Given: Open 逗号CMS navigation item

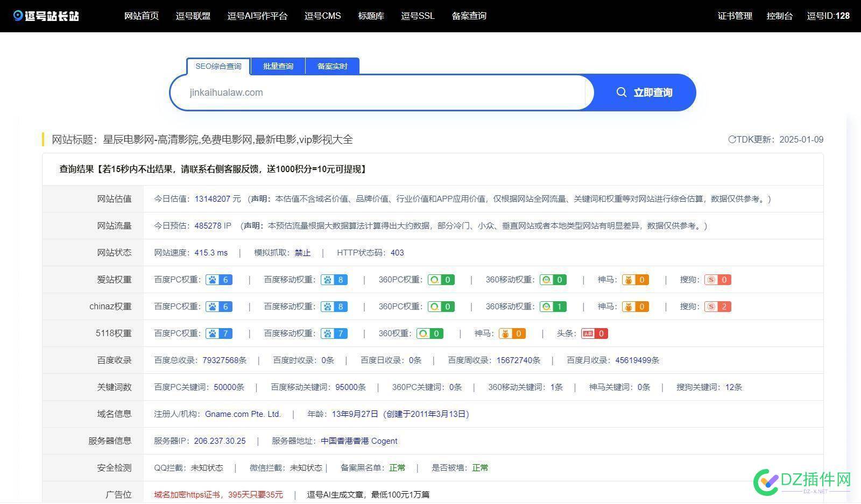Looking at the screenshot, I should coord(323,16).
